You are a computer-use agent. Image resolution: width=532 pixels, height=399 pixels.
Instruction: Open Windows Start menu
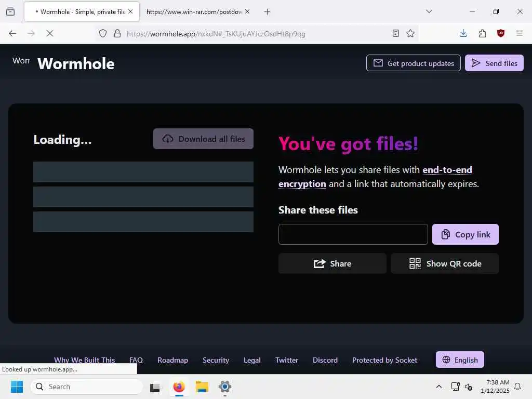click(x=17, y=387)
